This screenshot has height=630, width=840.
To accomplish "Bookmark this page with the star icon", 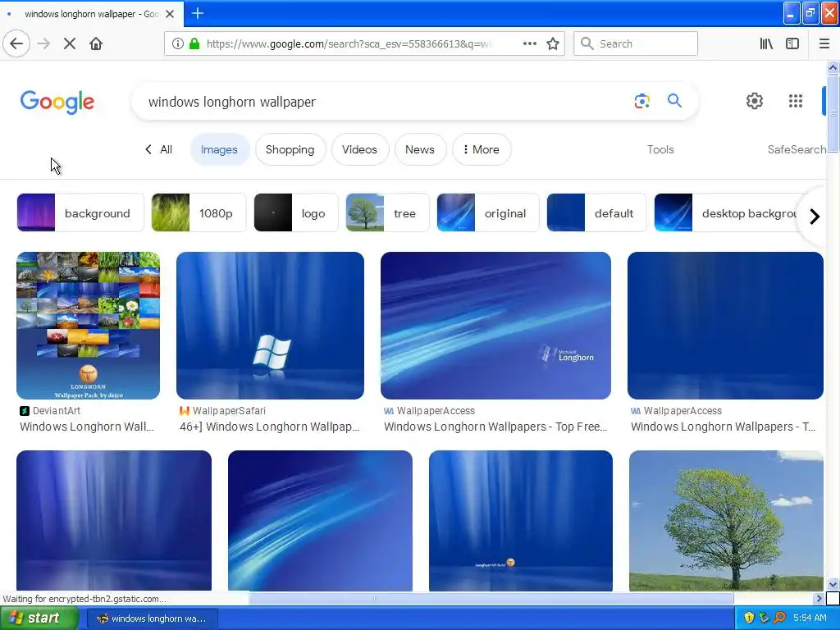I will tap(553, 43).
